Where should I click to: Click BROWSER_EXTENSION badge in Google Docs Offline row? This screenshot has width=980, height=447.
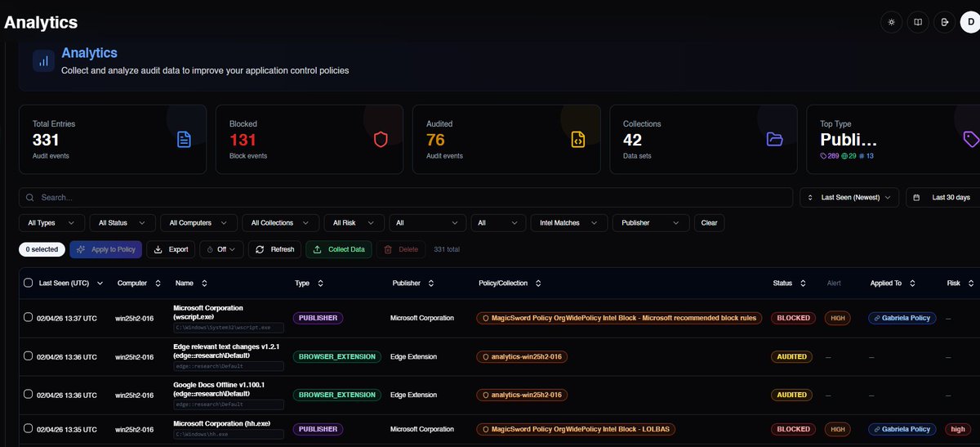pos(337,395)
